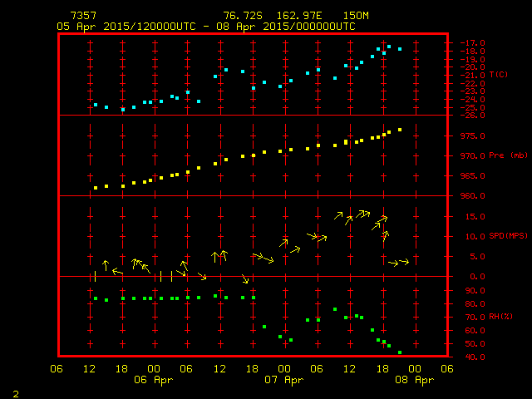Click the -17.0 temperature tick value
Viewport: 532px width, 399px height.
[472, 43]
